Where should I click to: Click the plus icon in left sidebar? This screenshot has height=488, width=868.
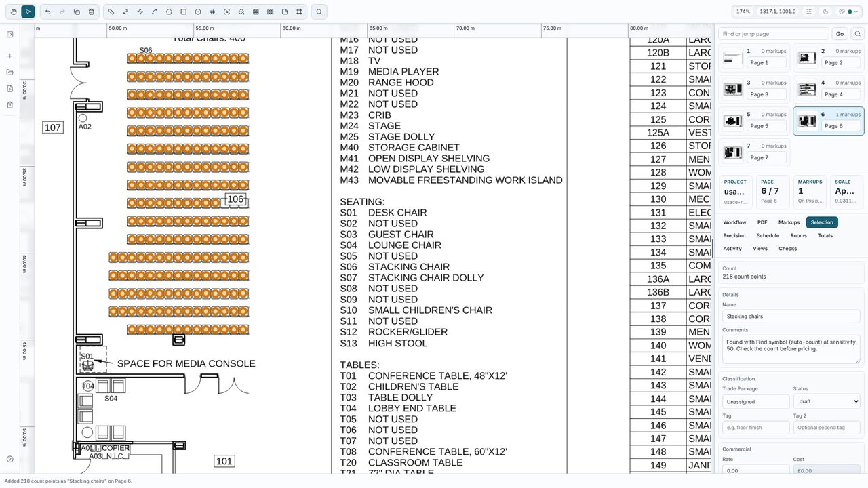click(x=10, y=56)
